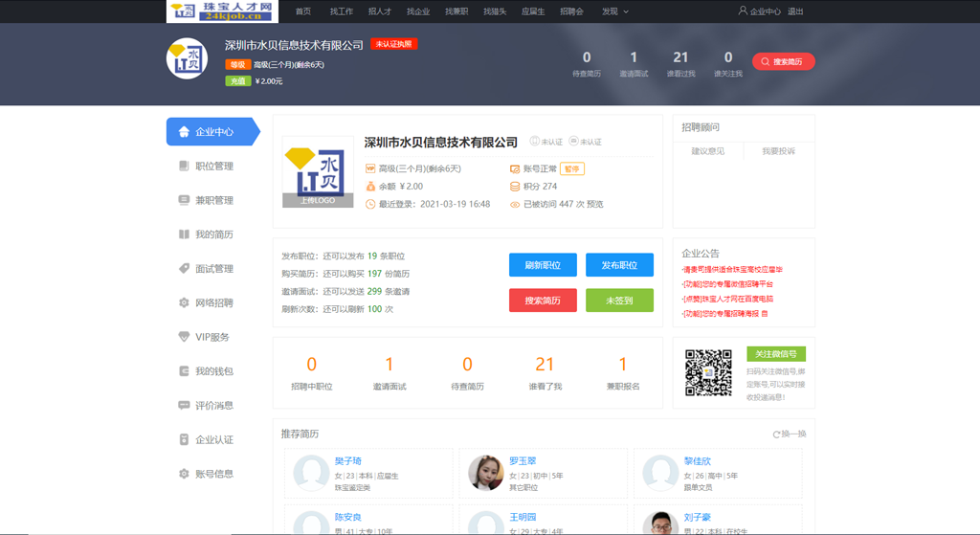Click the 预览 link
980x535 pixels.
coord(595,205)
